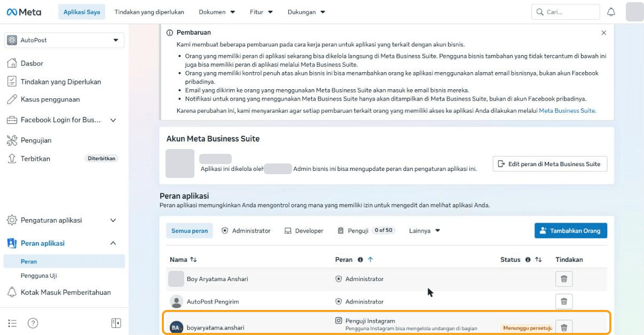Open Kasus penggunaan in sidebar
Viewport: 644px width, 335px height.
(x=50, y=99)
